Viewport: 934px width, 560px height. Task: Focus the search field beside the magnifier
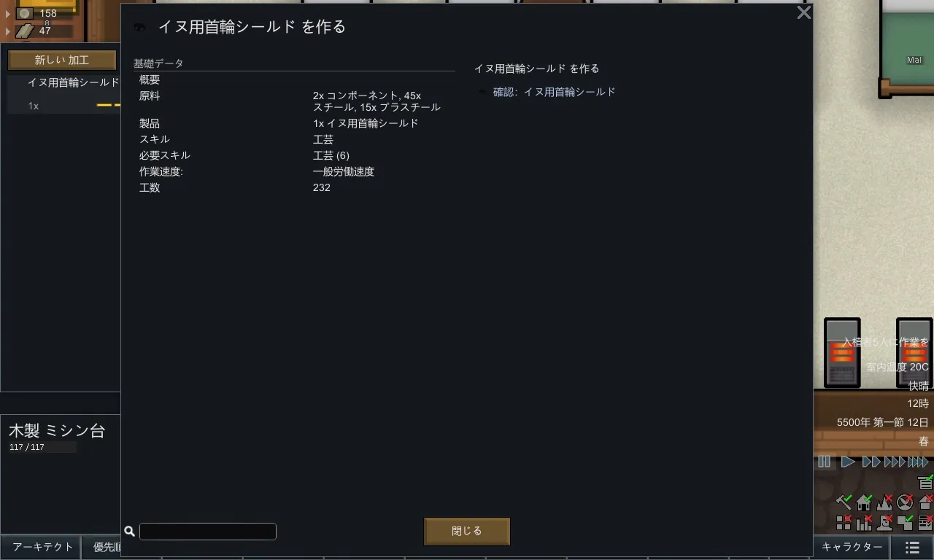point(208,532)
